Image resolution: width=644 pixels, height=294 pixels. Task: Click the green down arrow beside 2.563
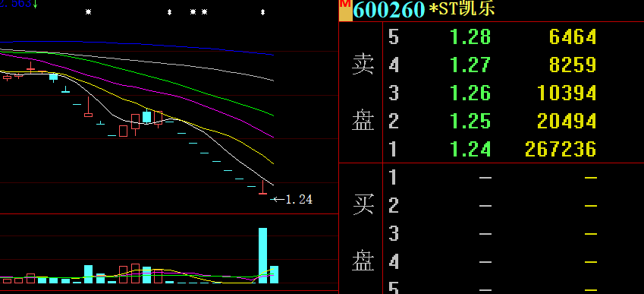coord(35,4)
